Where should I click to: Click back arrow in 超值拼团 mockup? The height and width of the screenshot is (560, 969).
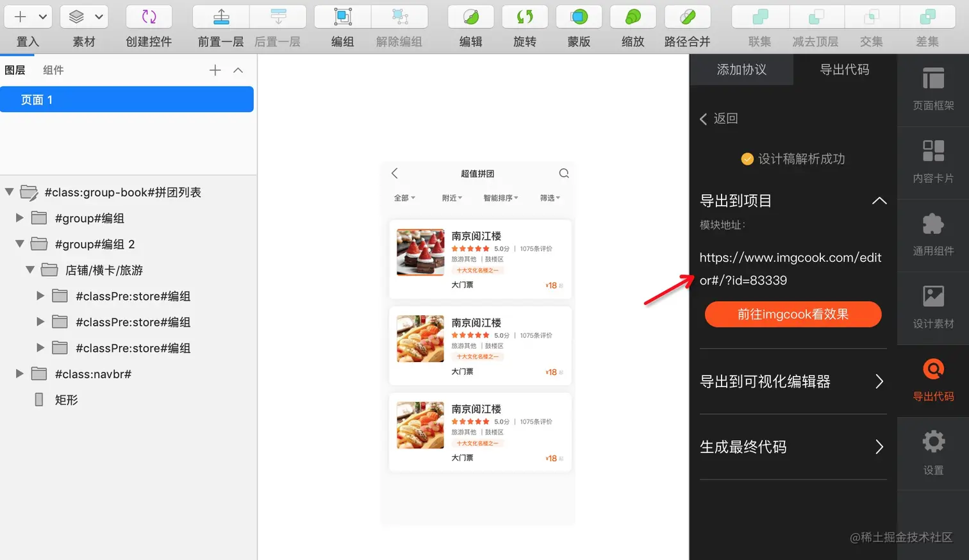(395, 173)
